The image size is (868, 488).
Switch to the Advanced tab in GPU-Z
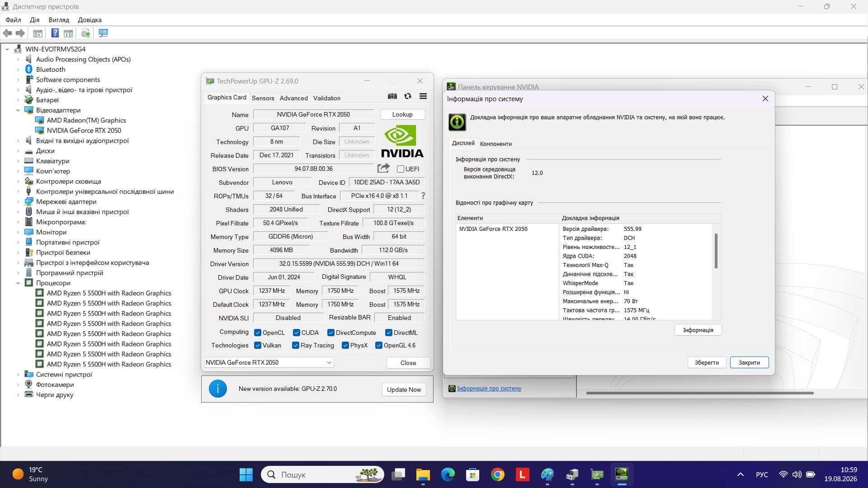click(x=293, y=98)
